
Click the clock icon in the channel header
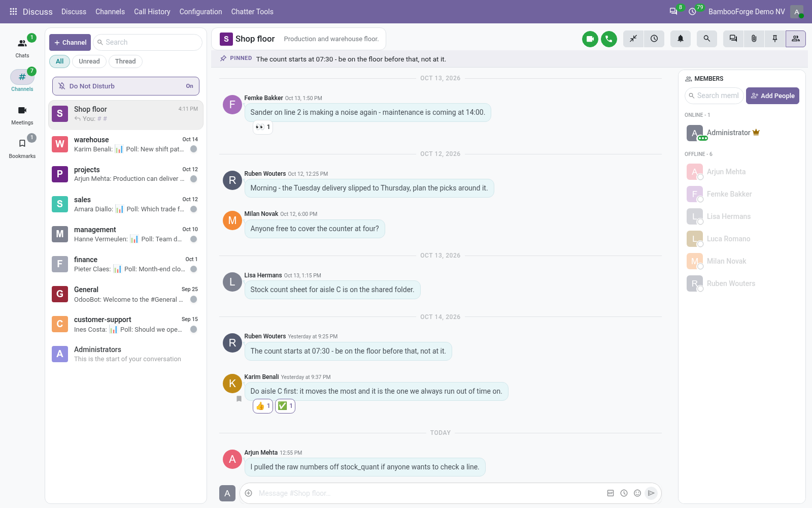(x=654, y=39)
